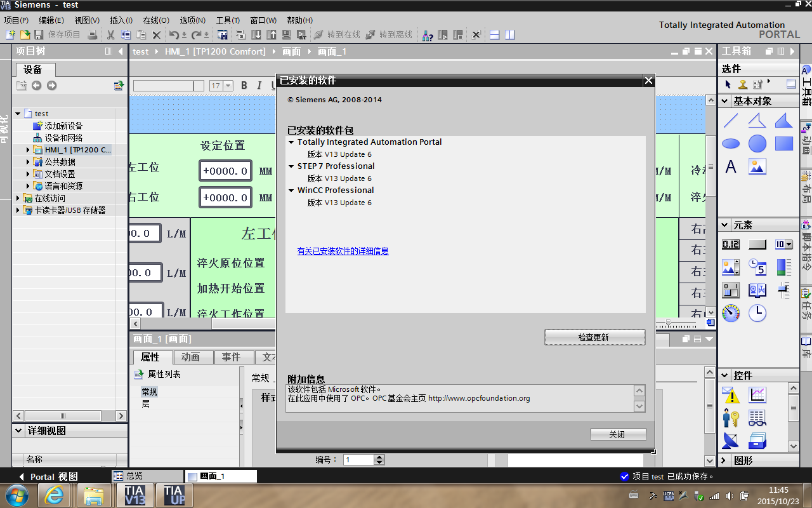
Task: Open the 项目(P) menu
Action: 16,20
